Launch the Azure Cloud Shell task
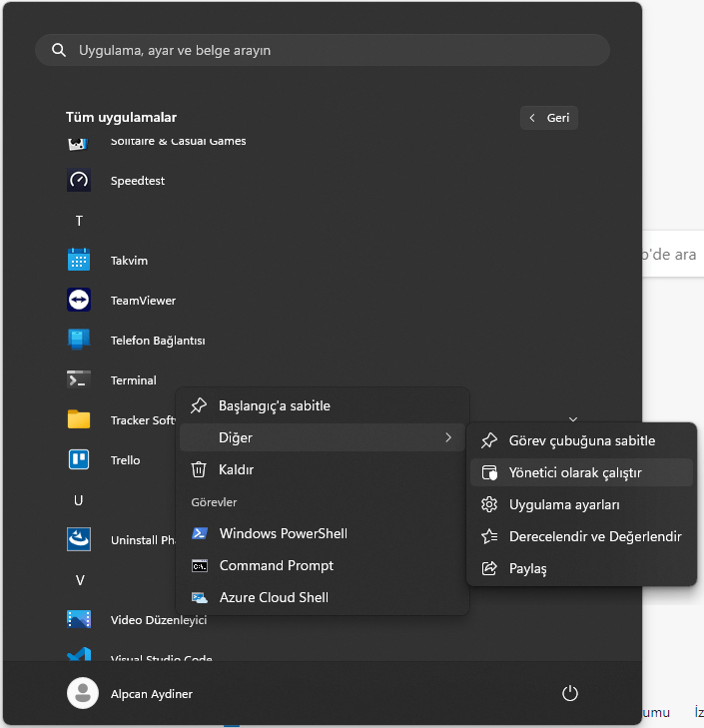The image size is (704, 728). tap(323, 597)
